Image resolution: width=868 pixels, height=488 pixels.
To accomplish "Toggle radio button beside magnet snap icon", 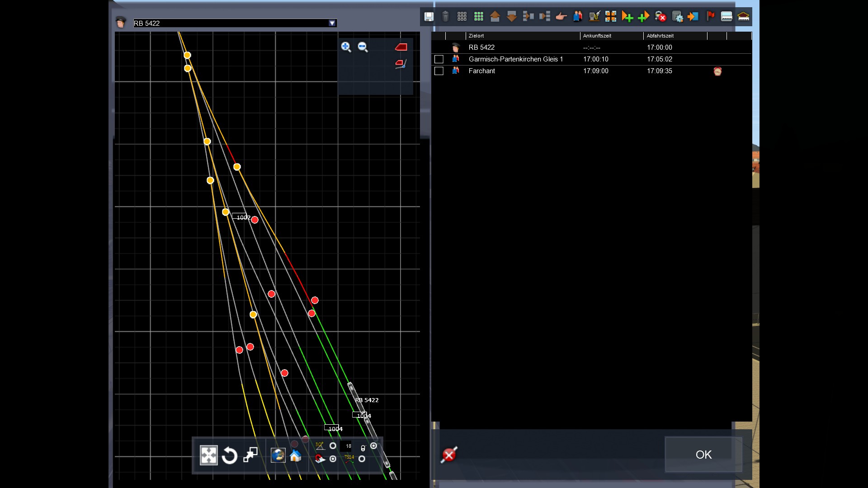I will tap(333, 459).
